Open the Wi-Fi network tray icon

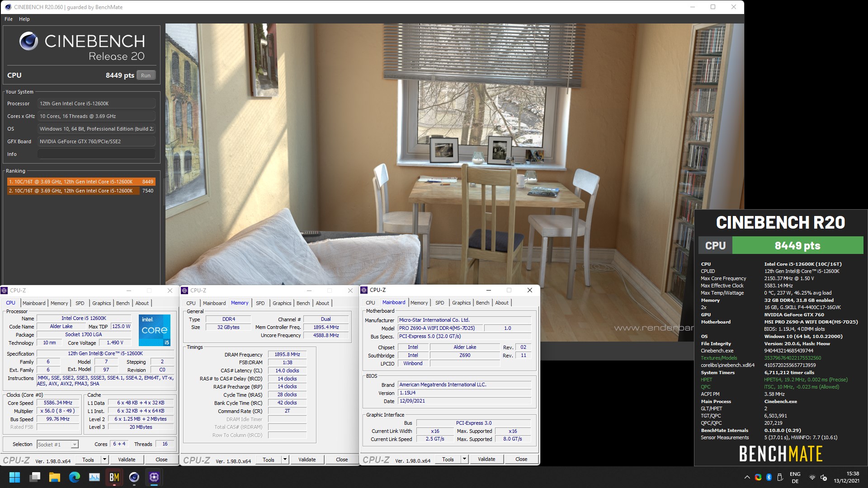(812, 477)
